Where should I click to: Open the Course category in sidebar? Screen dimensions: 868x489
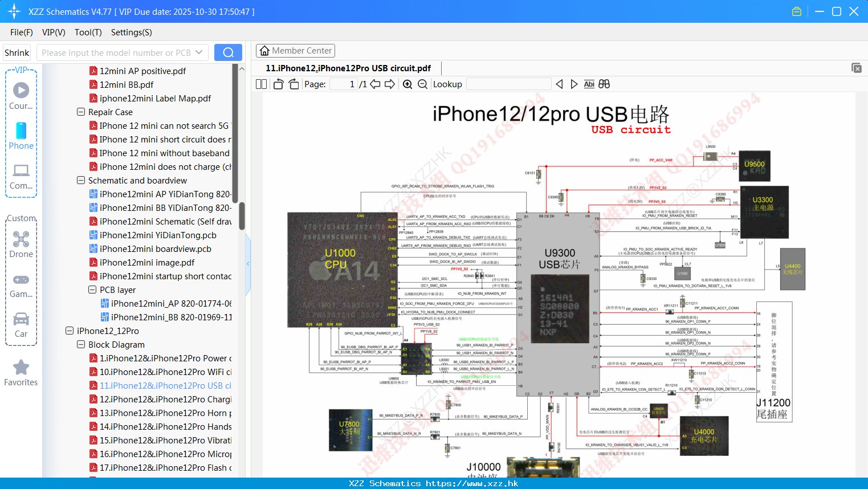click(21, 96)
